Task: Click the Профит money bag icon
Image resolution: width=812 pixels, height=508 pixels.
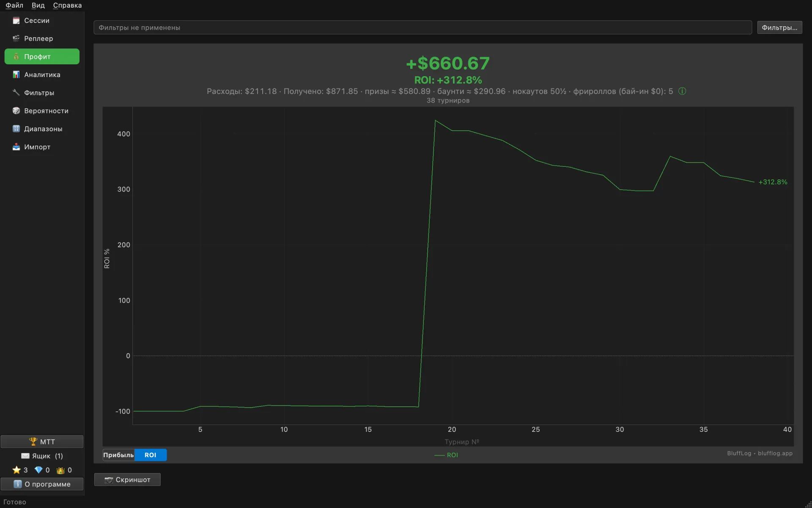Action: tap(16, 57)
